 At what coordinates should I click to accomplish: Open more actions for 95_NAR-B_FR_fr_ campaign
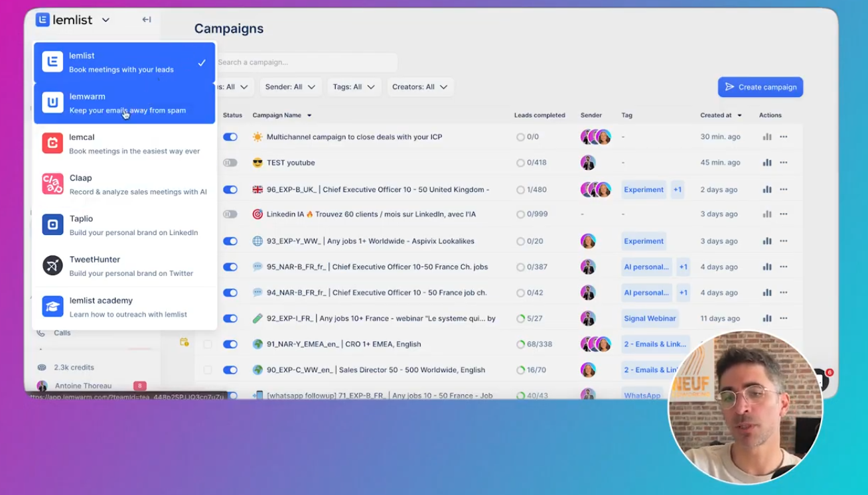click(784, 267)
